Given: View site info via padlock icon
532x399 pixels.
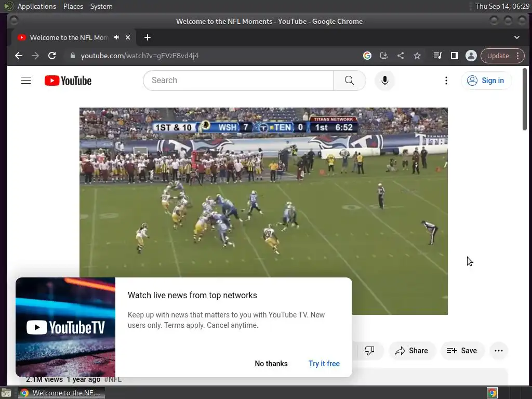Looking at the screenshot, I should click(72, 56).
